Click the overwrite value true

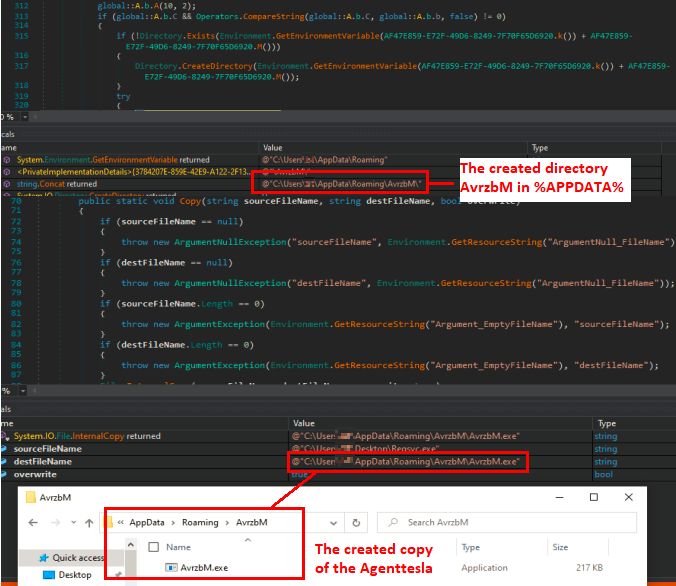[x=299, y=474]
